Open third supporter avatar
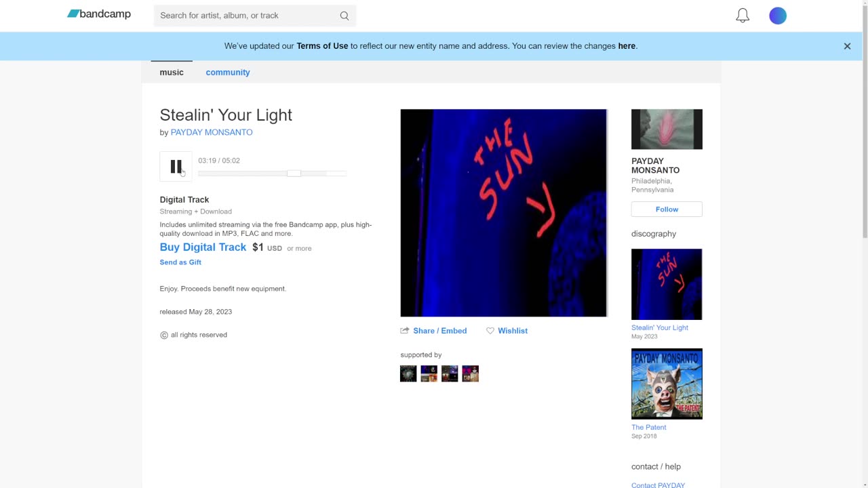Screen dimensions: 868x488 tap(450, 373)
